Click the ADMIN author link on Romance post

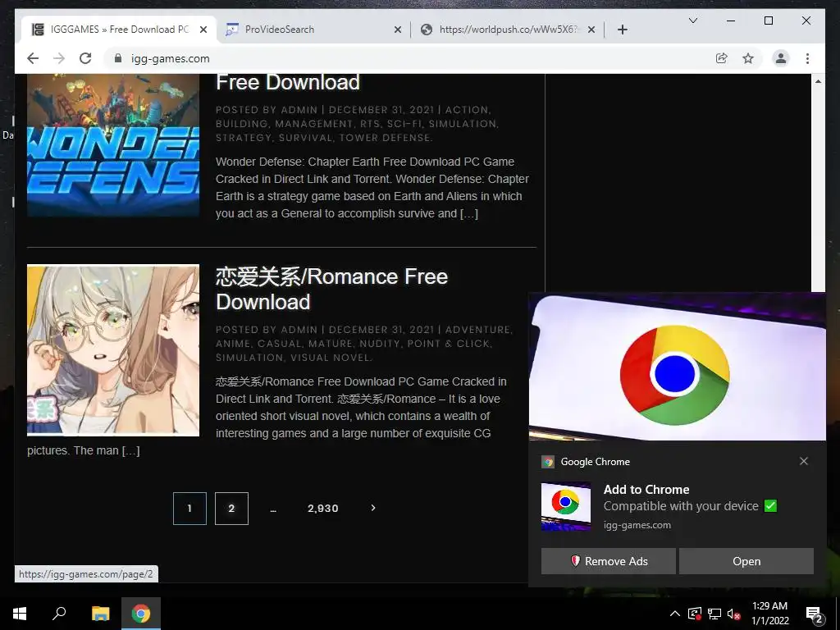[299, 330]
